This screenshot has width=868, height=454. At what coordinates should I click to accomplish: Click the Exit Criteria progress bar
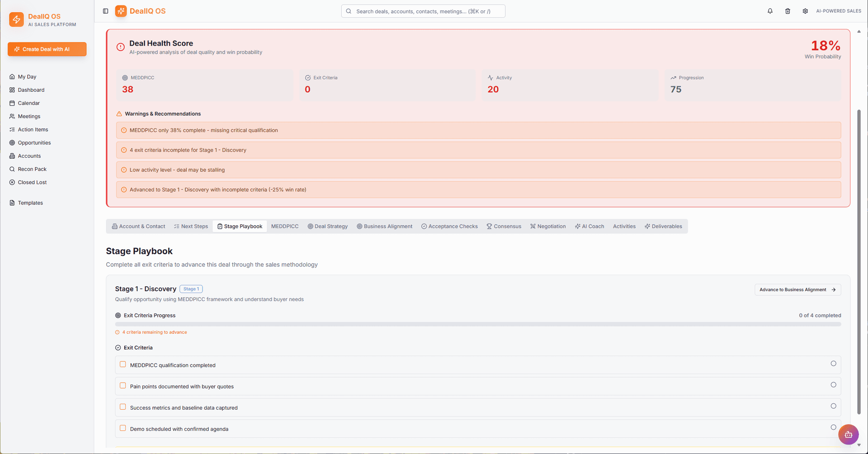478,324
